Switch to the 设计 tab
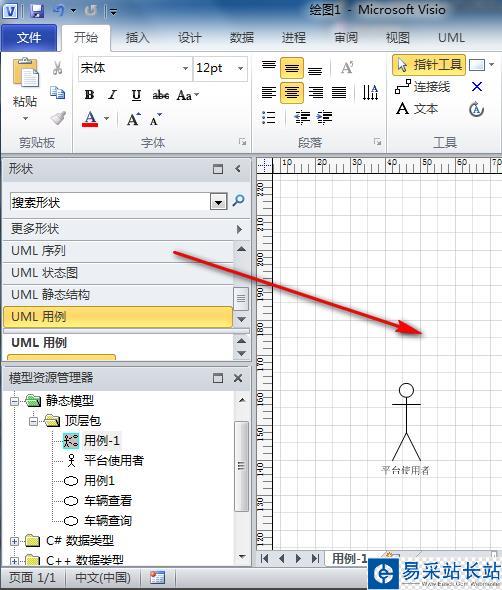The width and height of the screenshot is (502, 590). (x=189, y=38)
